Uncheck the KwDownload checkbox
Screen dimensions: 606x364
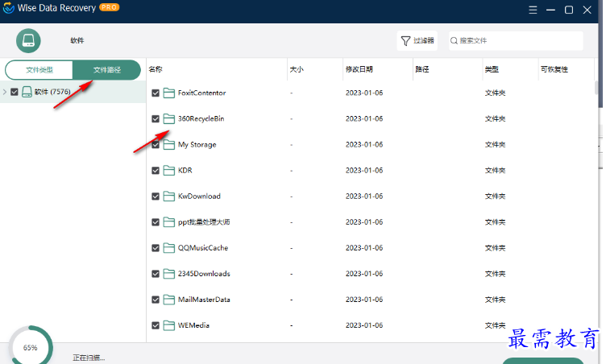[156, 196]
